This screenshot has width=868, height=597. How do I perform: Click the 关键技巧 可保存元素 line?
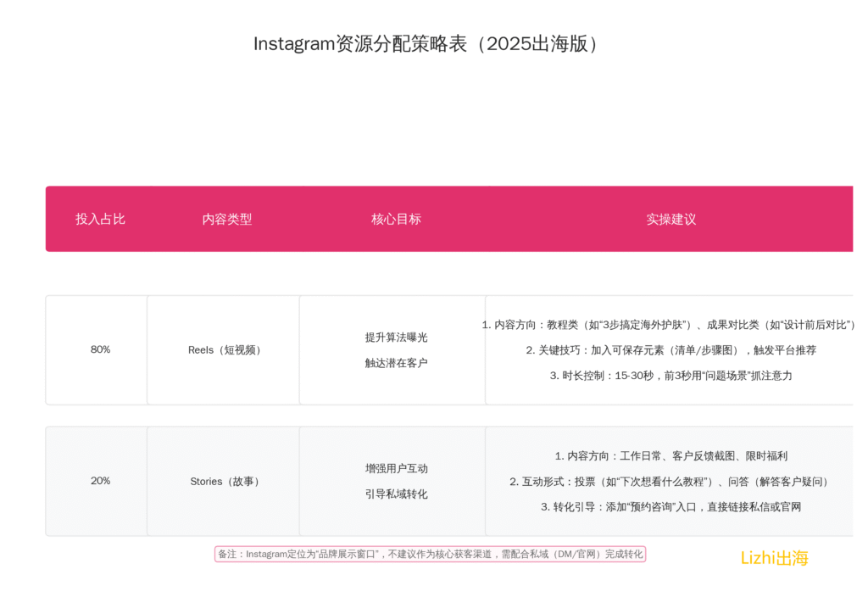point(670,350)
